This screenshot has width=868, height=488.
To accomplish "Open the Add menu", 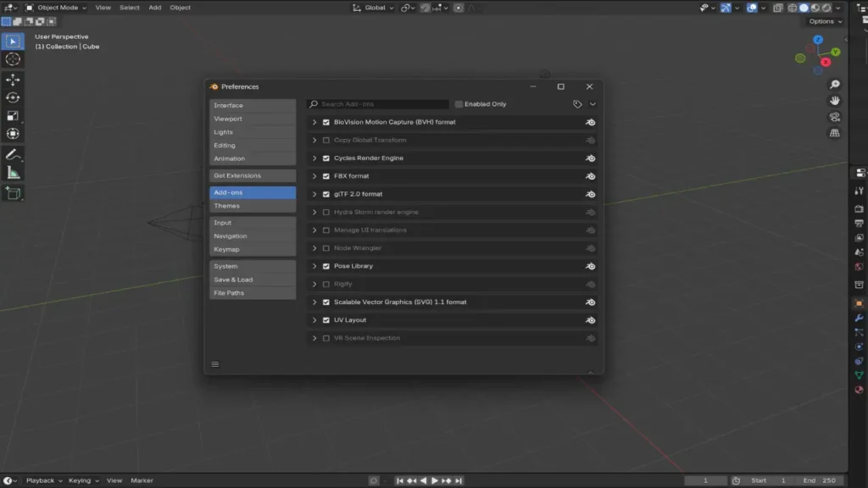I will [x=155, y=8].
